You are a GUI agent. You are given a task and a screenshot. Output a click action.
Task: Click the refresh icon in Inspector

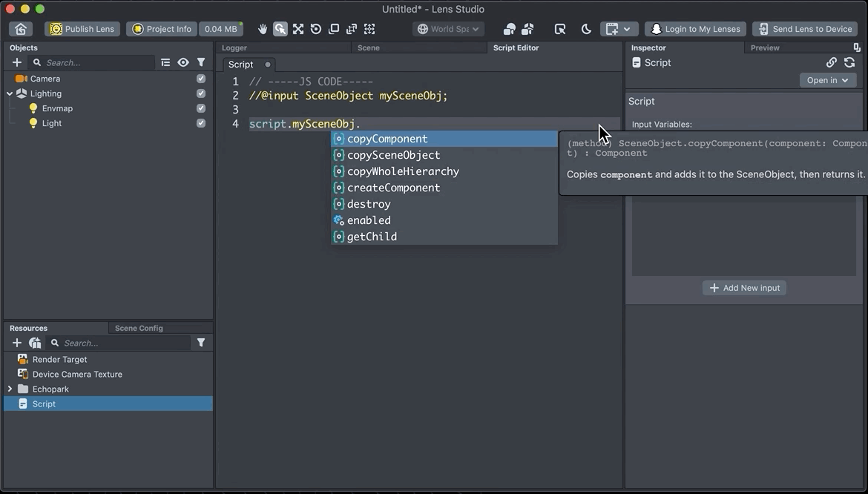click(x=849, y=63)
